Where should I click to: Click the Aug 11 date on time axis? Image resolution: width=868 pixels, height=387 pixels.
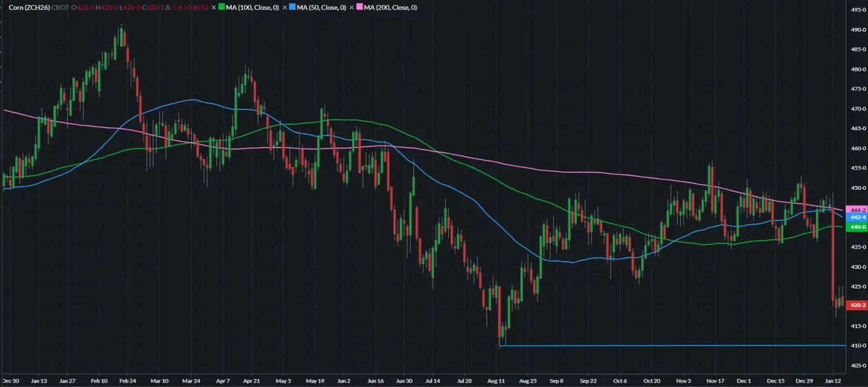[497, 364]
